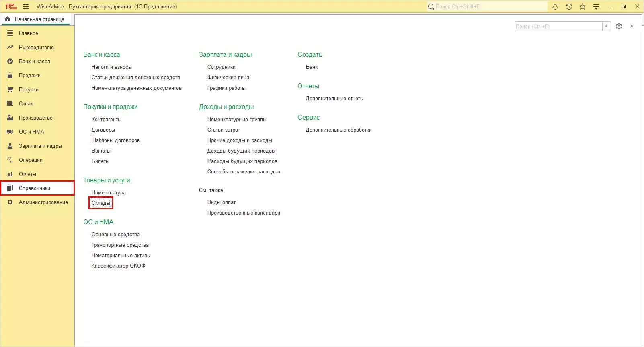Screen dimensions: 644x347
Task: Open Номенклатура денежных документов
Action: pos(137,88)
